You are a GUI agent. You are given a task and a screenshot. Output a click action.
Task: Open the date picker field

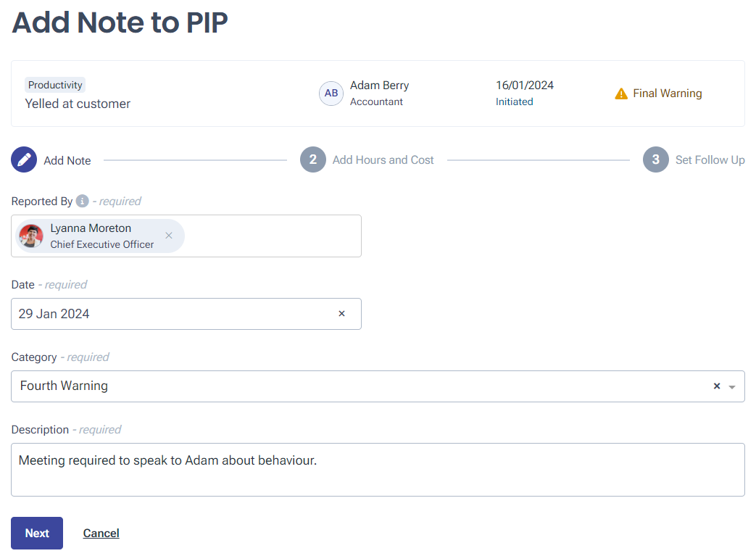pyautogui.click(x=186, y=314)
